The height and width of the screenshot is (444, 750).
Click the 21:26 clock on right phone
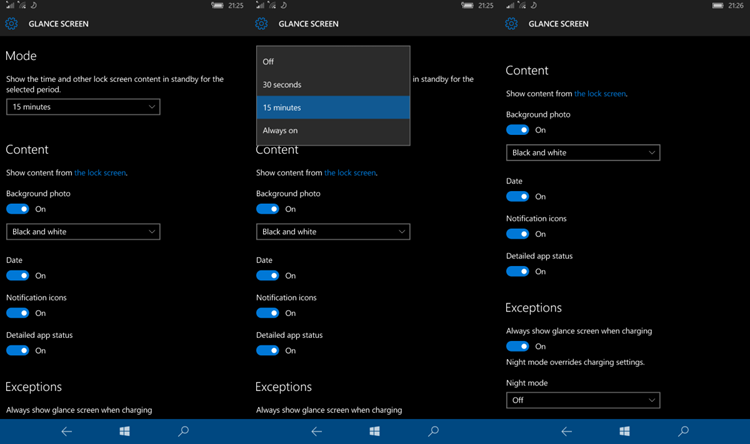[x=736, y=6]
